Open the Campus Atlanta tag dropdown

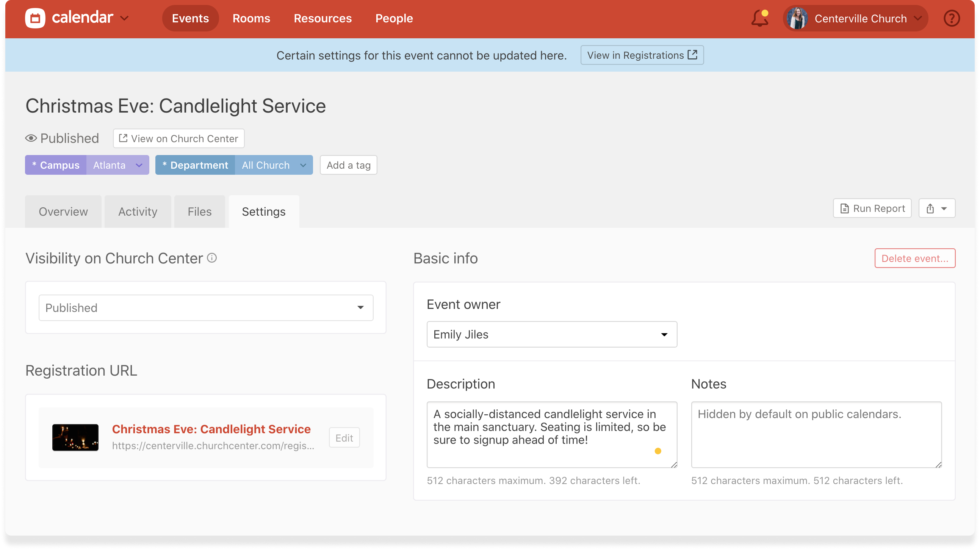117,165
